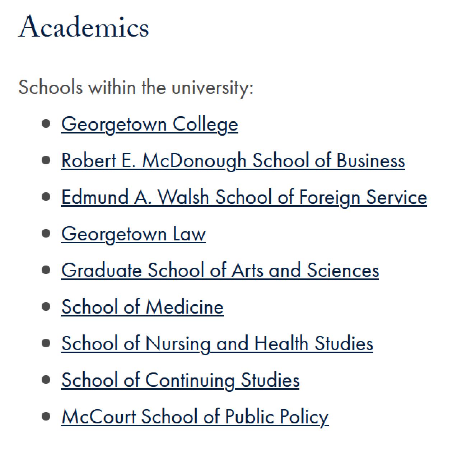
Task: Visit Robert E. McDonough School of Business
Action: click(x=233, y=161)
